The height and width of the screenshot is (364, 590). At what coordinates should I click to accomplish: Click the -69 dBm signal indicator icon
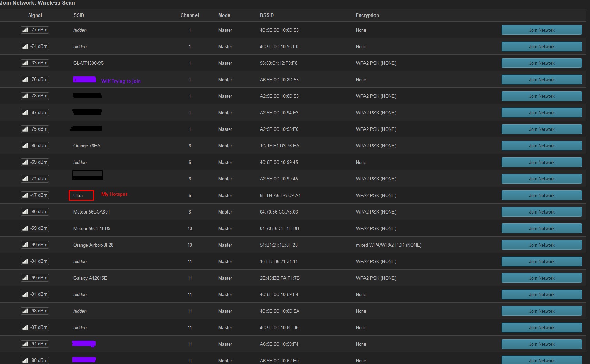(x=25, y=162)
